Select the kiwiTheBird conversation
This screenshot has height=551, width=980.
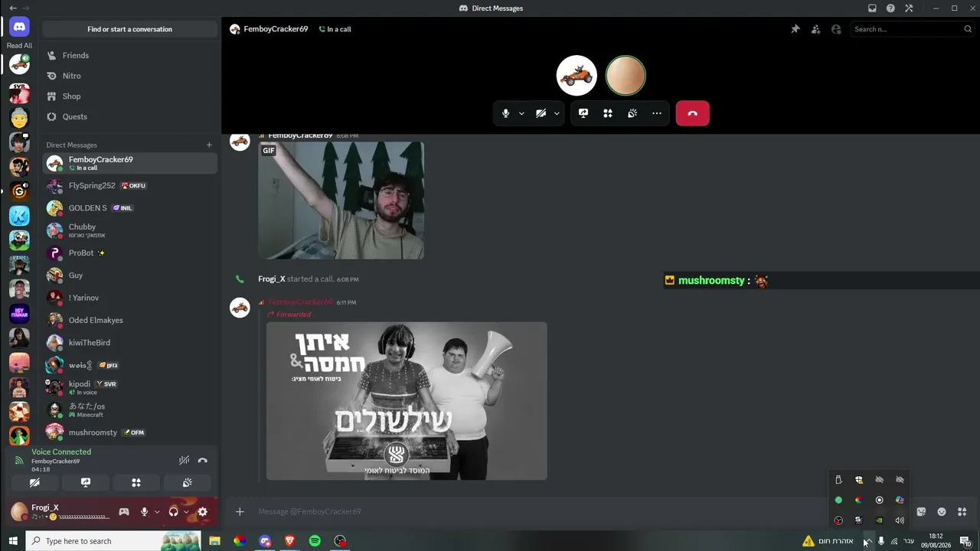coord(129,342)
